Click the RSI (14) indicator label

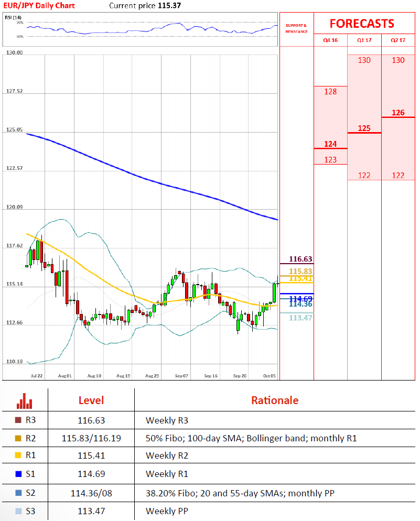pyautogui.click(x=13, y=17)
